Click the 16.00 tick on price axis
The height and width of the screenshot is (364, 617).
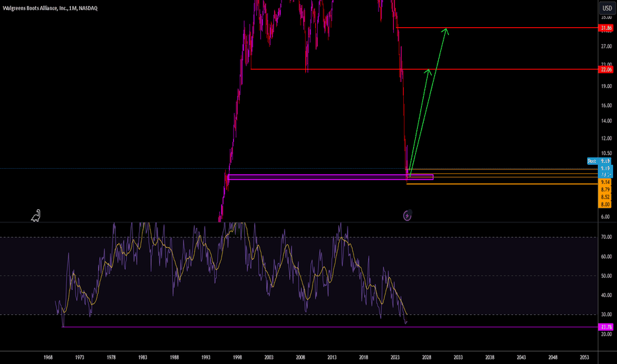[606, 105]
